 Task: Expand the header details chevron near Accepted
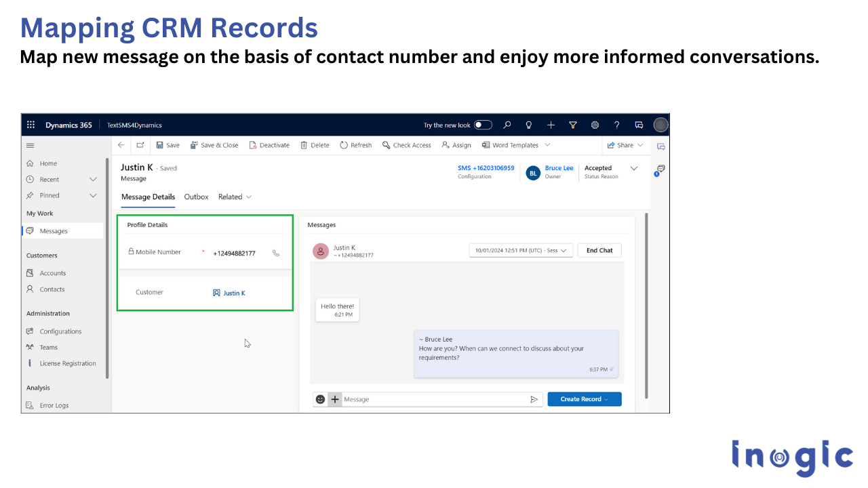[634, 168]
